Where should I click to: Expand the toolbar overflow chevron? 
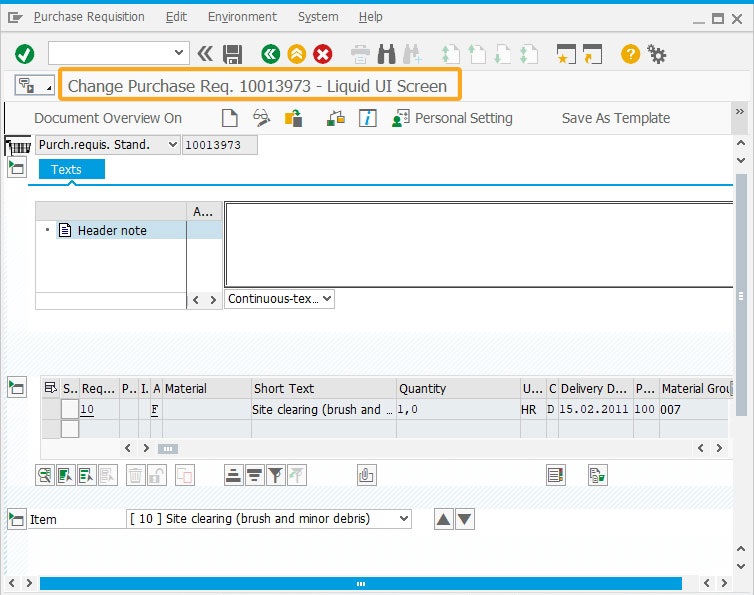740,112
